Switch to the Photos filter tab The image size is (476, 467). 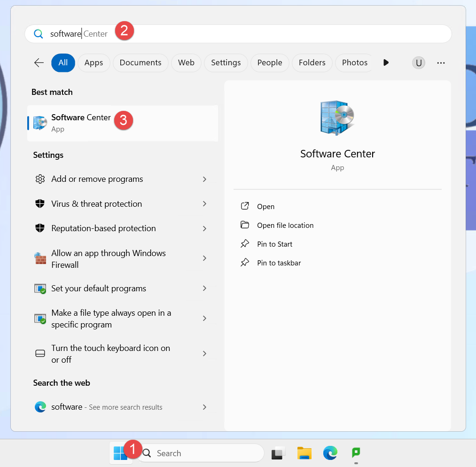click(355, 63)
